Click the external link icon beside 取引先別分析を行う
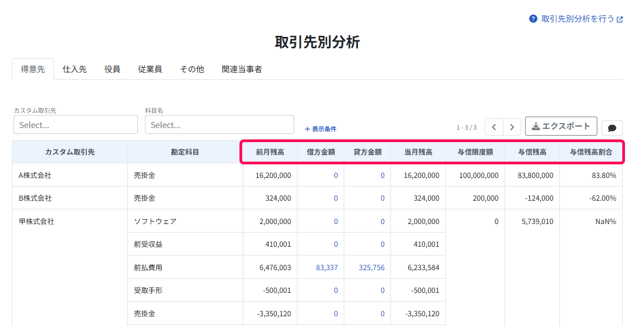 [620, 20]
